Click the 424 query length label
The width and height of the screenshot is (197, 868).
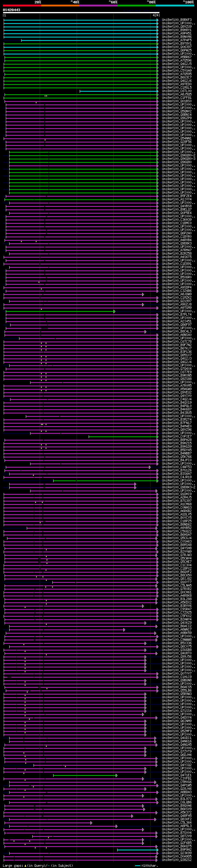(x=155, y=15)
